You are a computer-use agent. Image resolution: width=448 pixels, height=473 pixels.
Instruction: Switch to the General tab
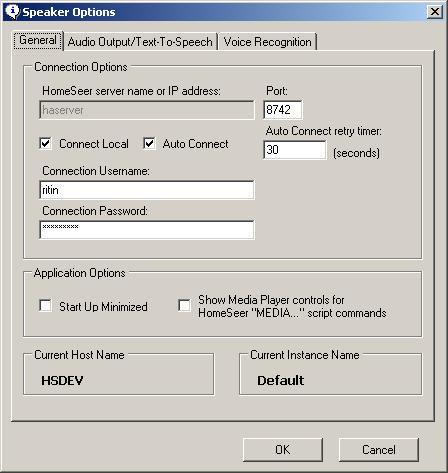pos(38,41)
